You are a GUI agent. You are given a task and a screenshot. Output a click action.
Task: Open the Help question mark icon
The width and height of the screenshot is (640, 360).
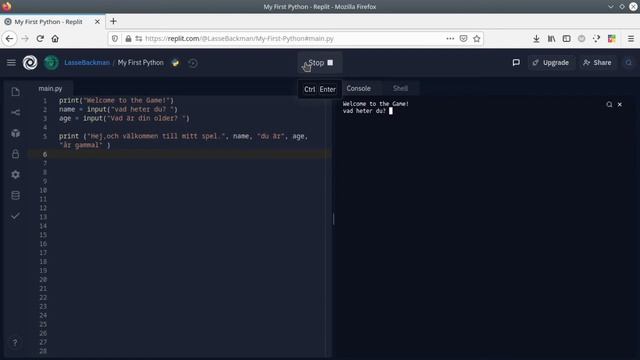tap(15, 342)
